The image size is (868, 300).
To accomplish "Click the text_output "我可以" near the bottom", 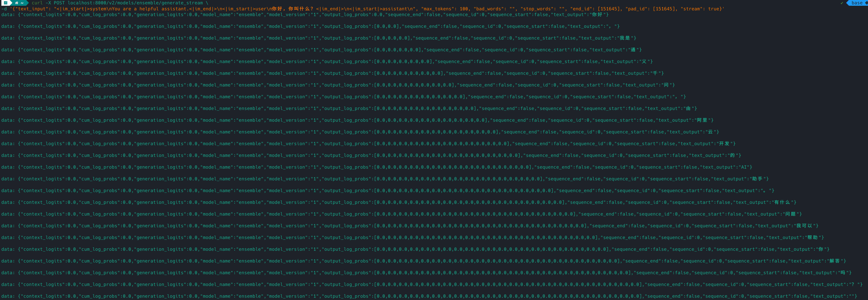I will [804, 226].
